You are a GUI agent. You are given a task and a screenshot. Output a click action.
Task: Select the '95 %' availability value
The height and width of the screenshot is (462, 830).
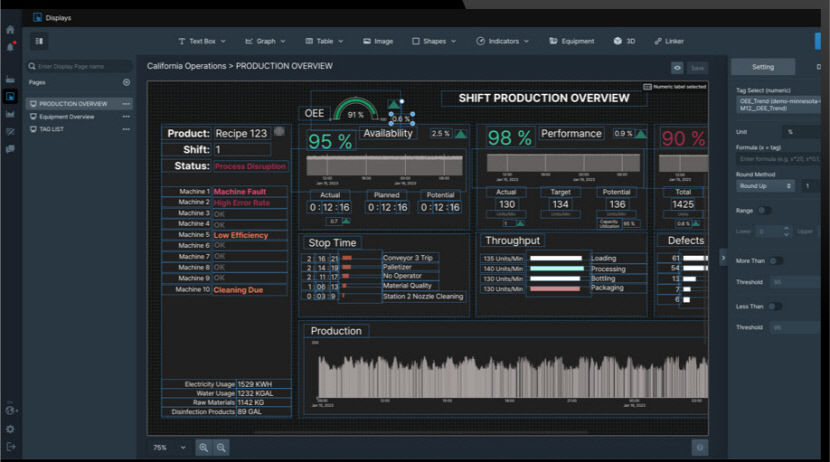[330, 141]
